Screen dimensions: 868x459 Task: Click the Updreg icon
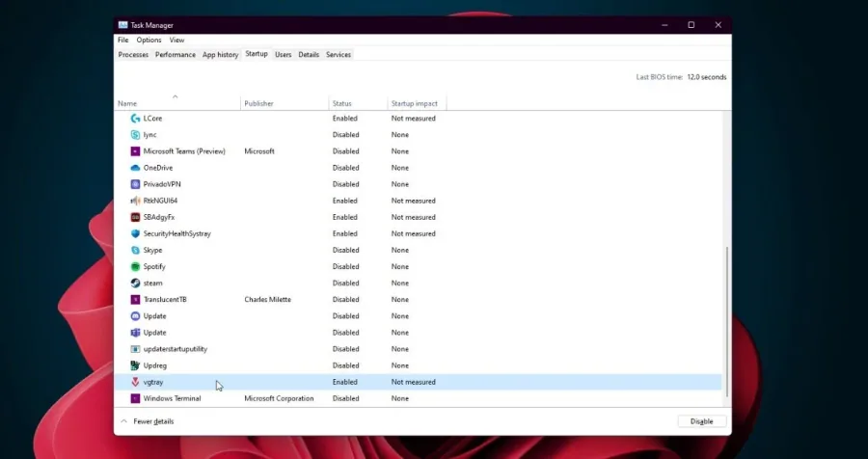[135, 365]
